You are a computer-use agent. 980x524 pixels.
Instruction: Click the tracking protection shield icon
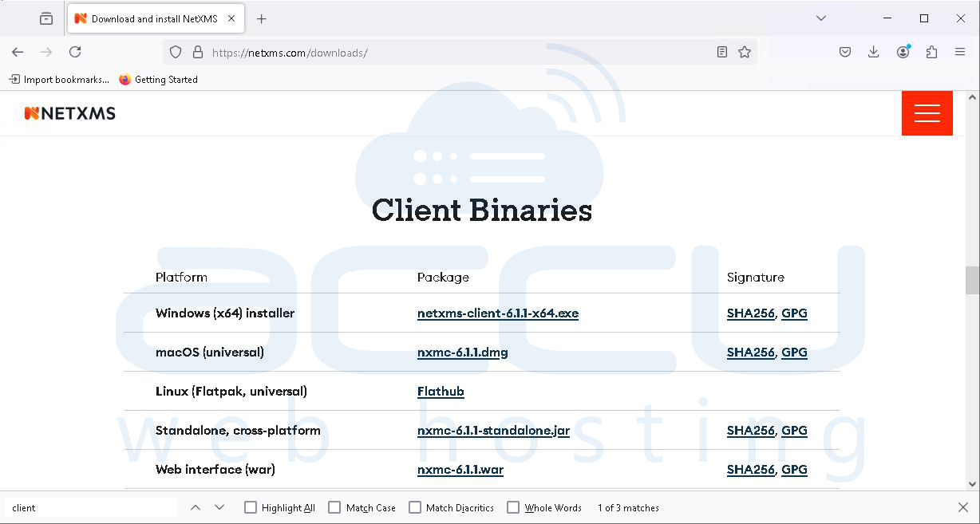click(176, 52)
